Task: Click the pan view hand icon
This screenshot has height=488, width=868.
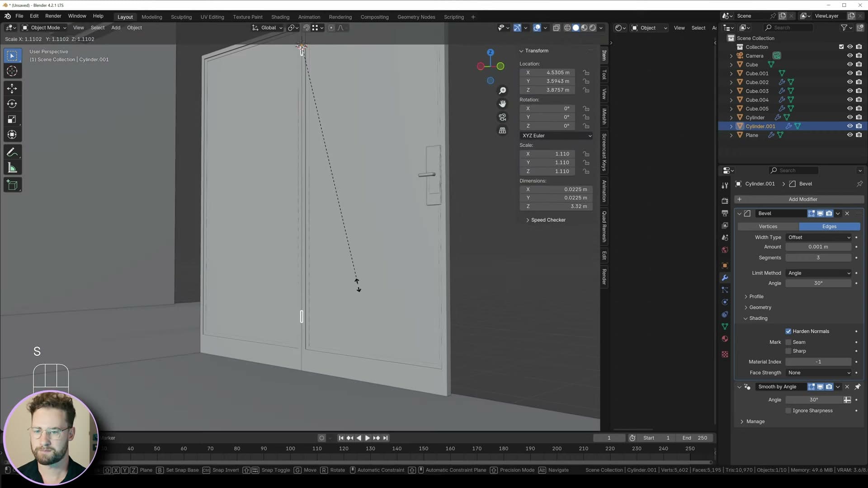Action: (502, 104)
